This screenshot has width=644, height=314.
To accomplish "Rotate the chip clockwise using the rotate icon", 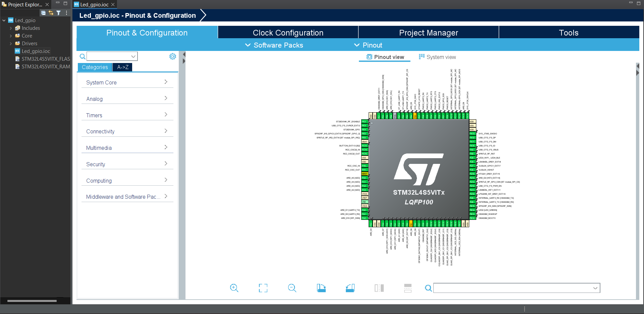I will pyautogui.click(x=321, y=288).
